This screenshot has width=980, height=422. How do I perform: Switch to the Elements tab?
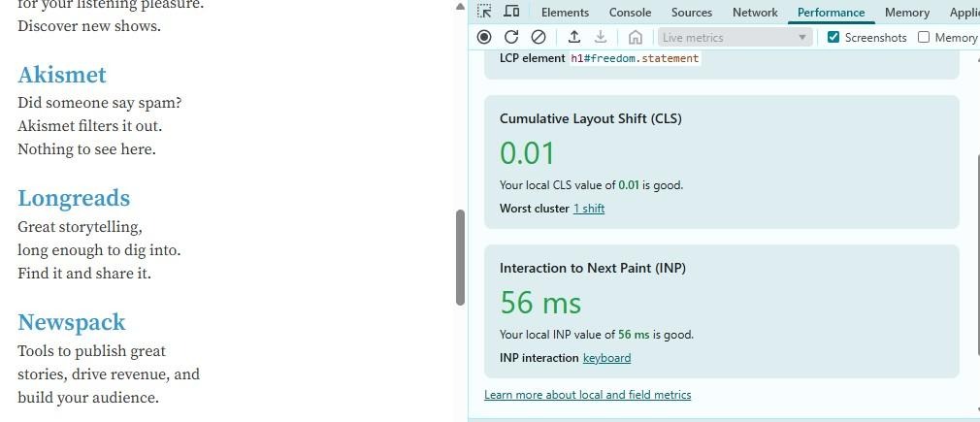(565, 13)
